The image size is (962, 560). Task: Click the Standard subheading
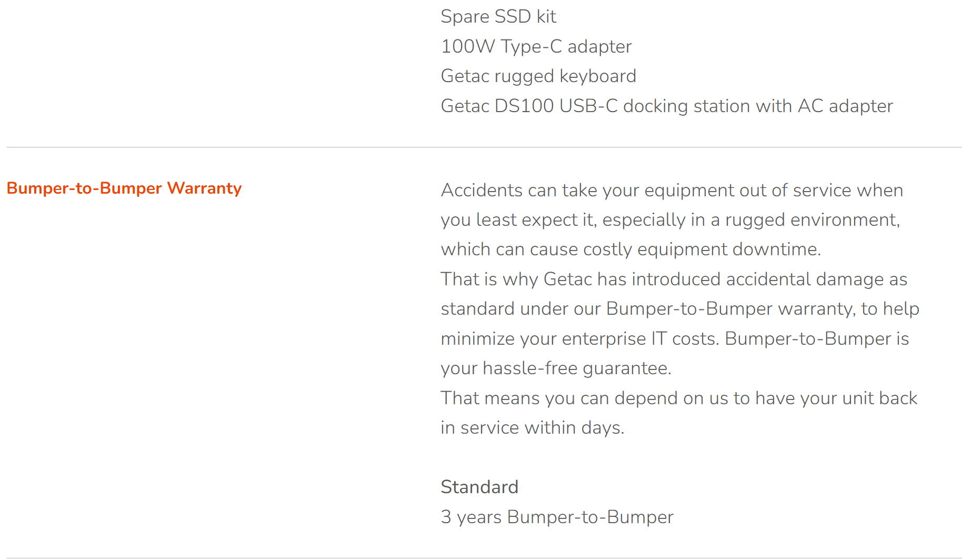(479, 487)
